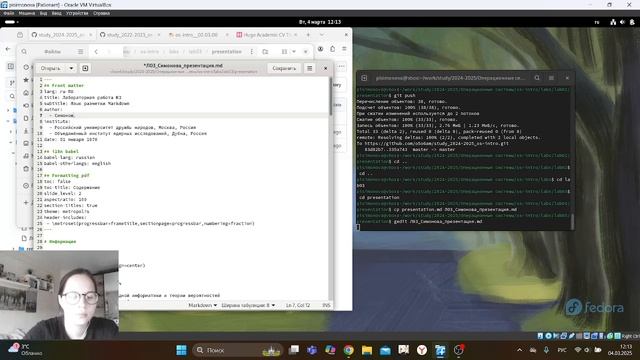640x360 pixels.
Task: Open GNOME system status menu
Action: click(x=622, y=22)
